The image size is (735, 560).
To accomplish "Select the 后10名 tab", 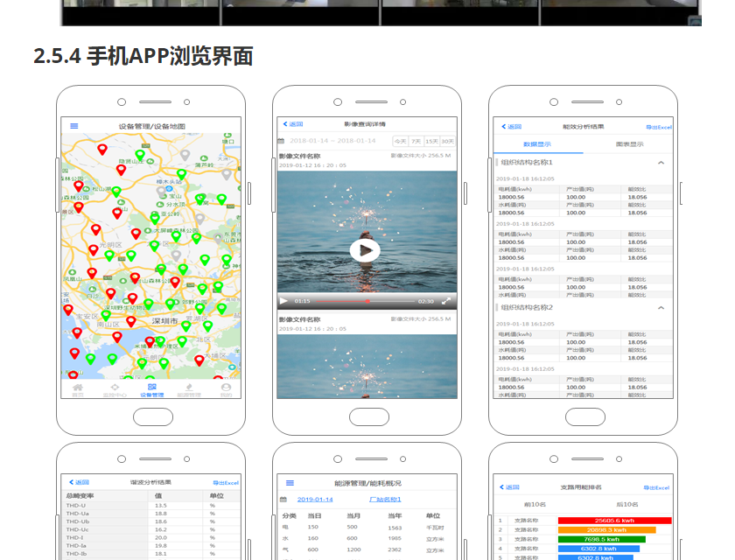I will 627,505.
